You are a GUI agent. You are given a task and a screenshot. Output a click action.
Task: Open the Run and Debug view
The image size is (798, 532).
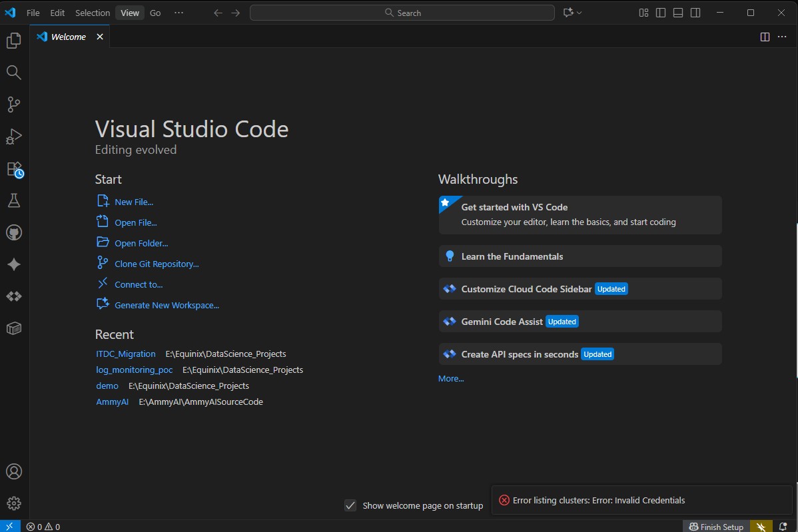13,136
